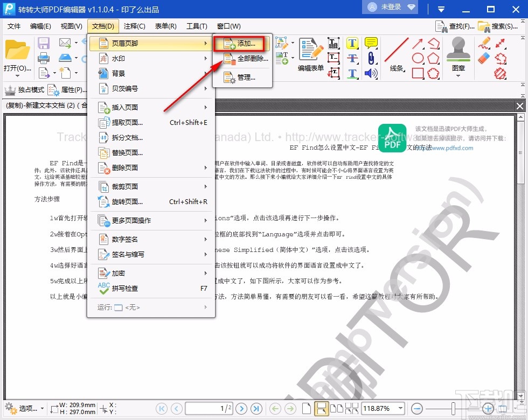The image size is (528, 420).
Task: Click the print icon
Action: coord(44,58)
